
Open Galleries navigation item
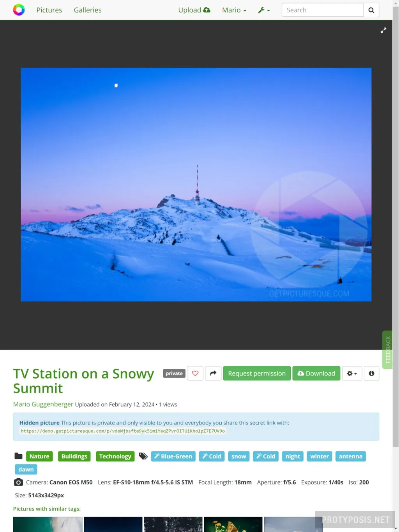(88, 10)
